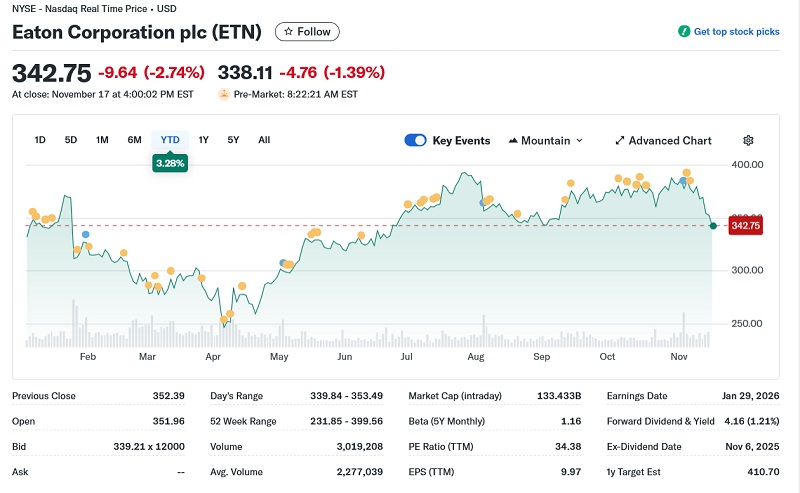Viewport: 800px width, 493px height.
Task: Select the 5Y time range tab
Action: point(233,140)
